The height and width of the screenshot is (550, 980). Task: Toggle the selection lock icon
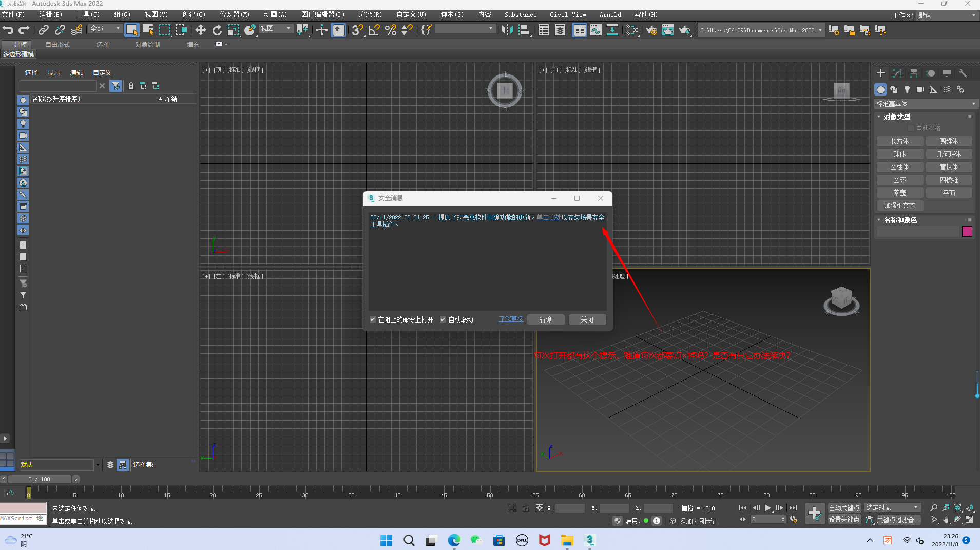coord(526,508)
